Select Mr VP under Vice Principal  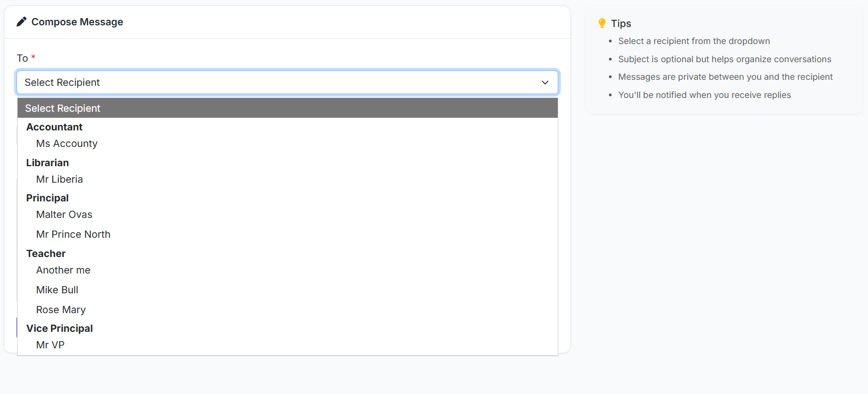50,345
